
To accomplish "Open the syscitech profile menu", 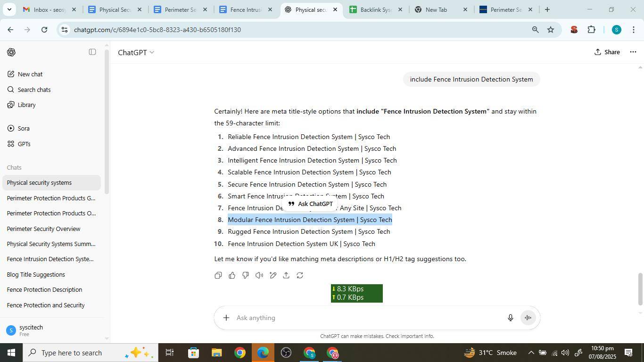I will point(52,330).
